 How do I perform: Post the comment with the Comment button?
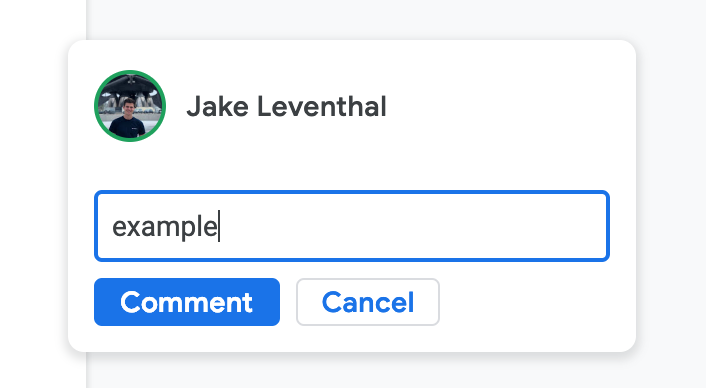(x=187, y=302)
